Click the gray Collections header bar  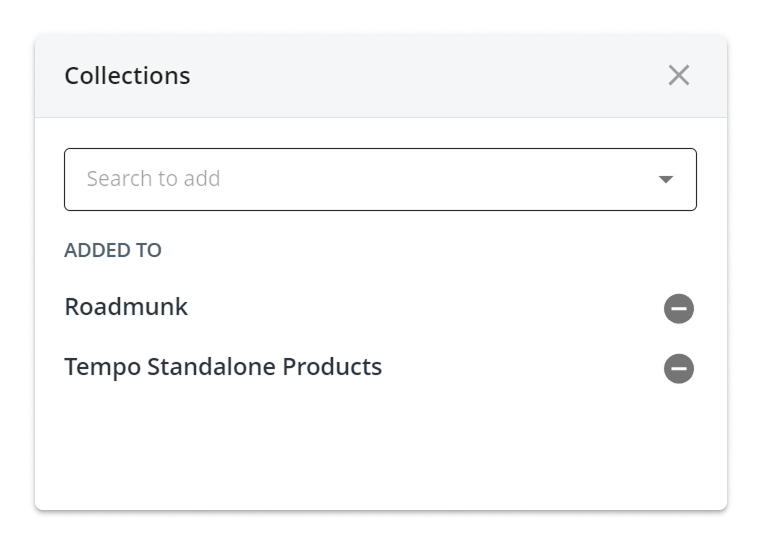(400, 76)
